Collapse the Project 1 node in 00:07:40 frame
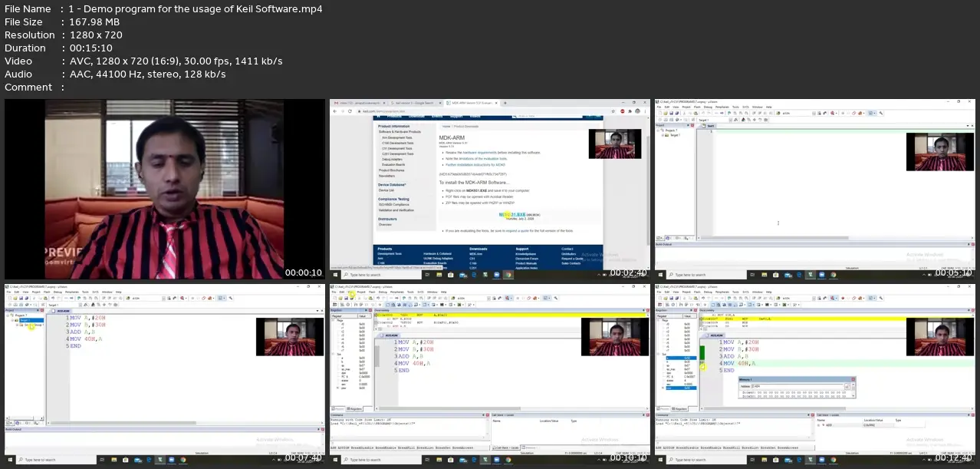980x469 pixels. pyautogui.click(x=8, y=315)
